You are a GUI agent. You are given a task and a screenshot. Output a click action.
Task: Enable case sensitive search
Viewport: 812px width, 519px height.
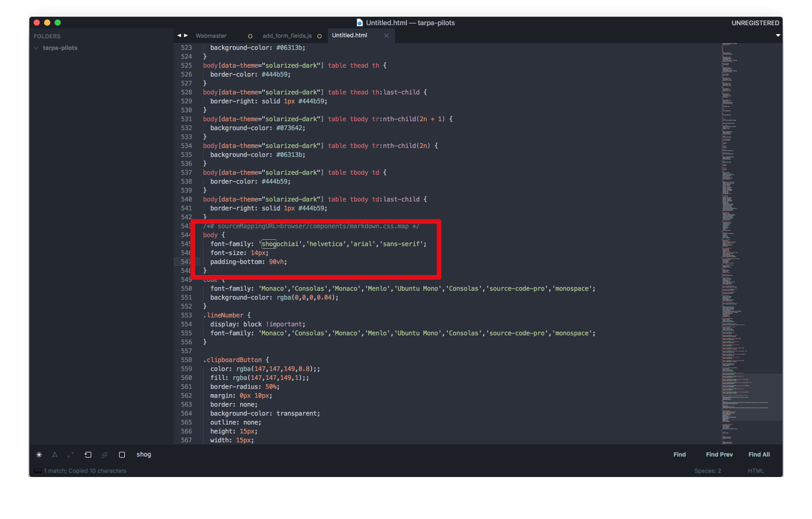pyautogui.click(x=55, y=454)
